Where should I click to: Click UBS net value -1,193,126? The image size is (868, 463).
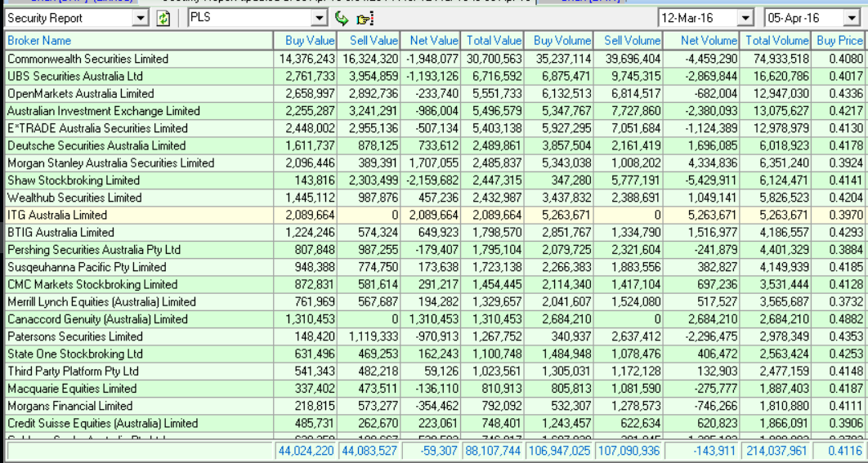tap(434, 76)
